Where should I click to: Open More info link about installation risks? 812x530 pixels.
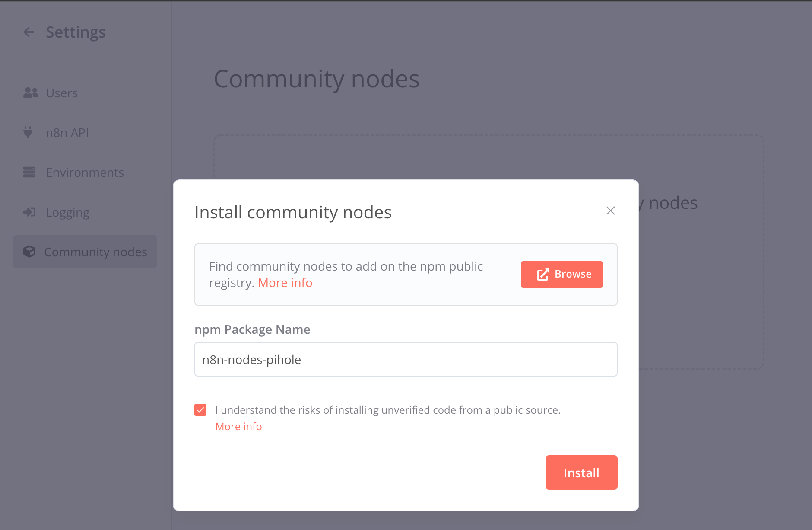click(x=238, y=427)
